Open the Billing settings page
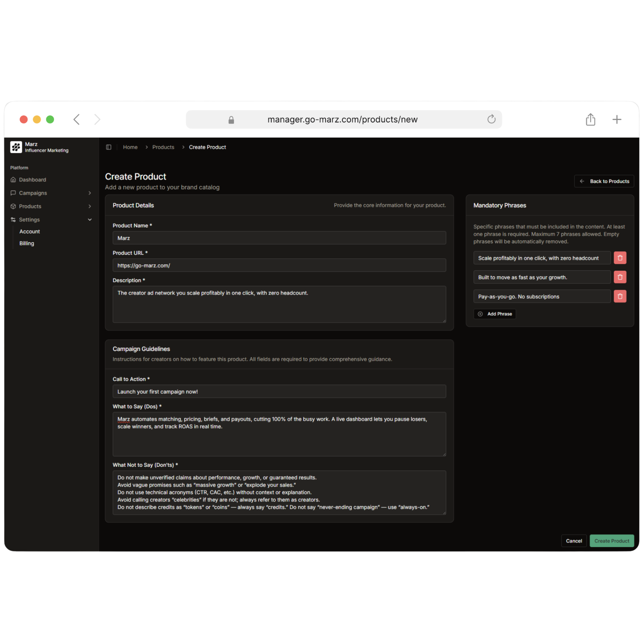Screen dimensions: 644x644 pyautogui.click(x=27, y=243)
